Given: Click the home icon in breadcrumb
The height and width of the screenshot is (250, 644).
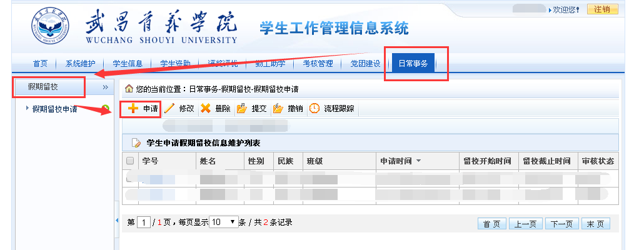Looking at the screenshot, I should click(x=129, y=90).
